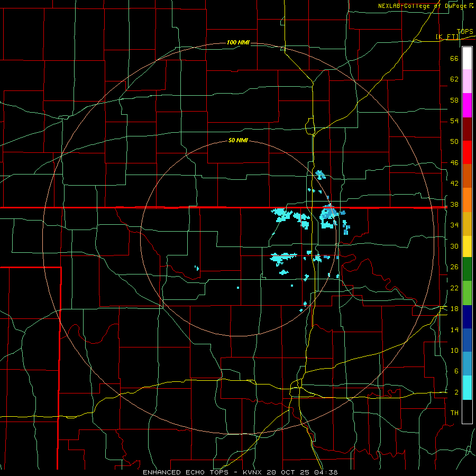Click the 2 legend value
Screen dimensions: 476x476
click(456, 392)
